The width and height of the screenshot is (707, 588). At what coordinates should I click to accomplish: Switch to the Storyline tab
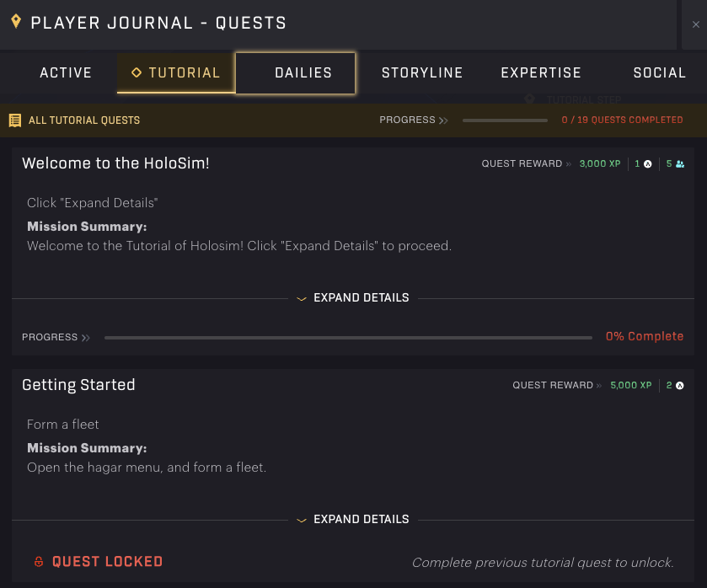click(x=422, y=73)
